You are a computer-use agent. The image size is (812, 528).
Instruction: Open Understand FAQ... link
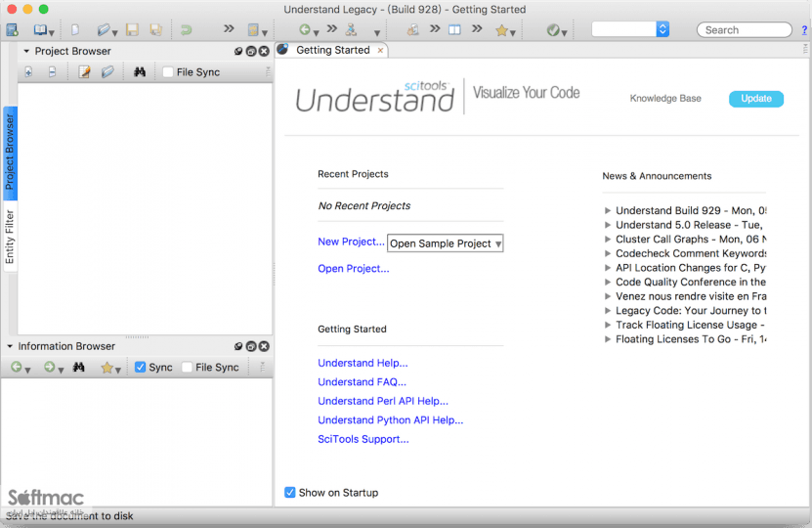click(x=362, y=382)
